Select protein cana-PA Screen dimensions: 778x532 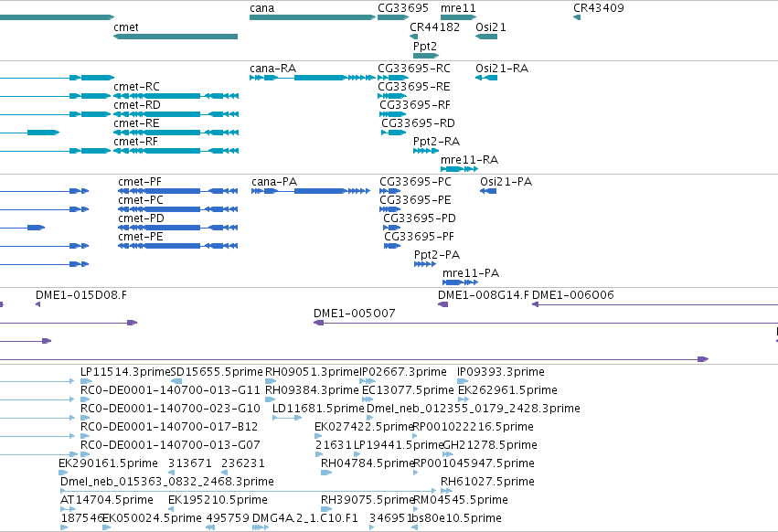click(x=274, y=182)
